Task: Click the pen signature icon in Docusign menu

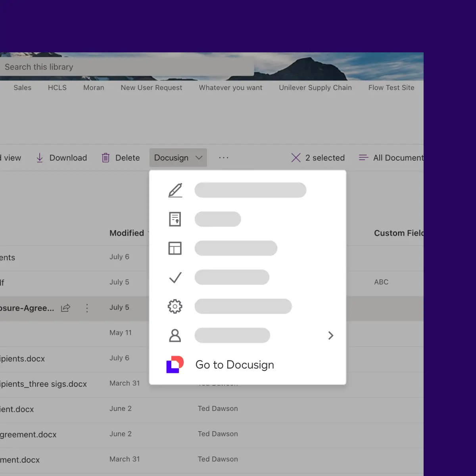Action: 175,190
